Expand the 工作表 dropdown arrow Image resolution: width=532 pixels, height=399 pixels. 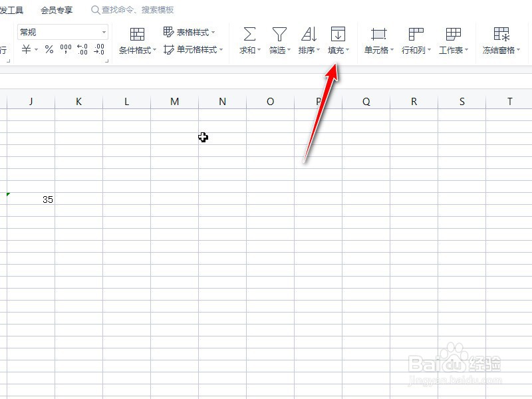pyautogui.click(x=467, y=50)
